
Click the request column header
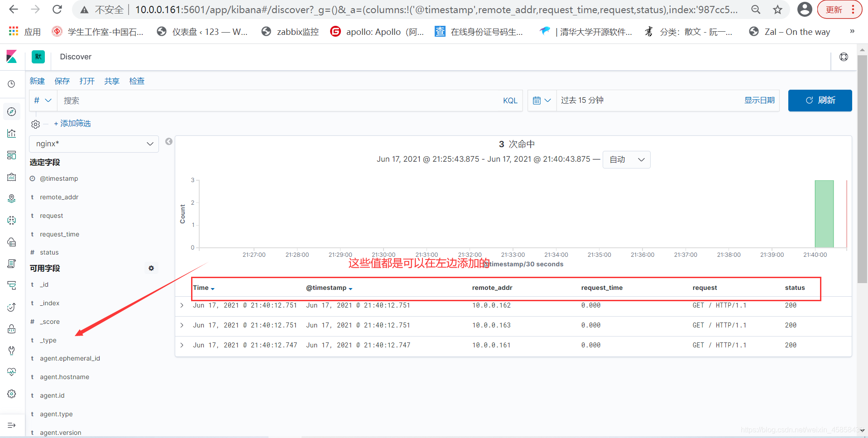click(x=705, y=288)
